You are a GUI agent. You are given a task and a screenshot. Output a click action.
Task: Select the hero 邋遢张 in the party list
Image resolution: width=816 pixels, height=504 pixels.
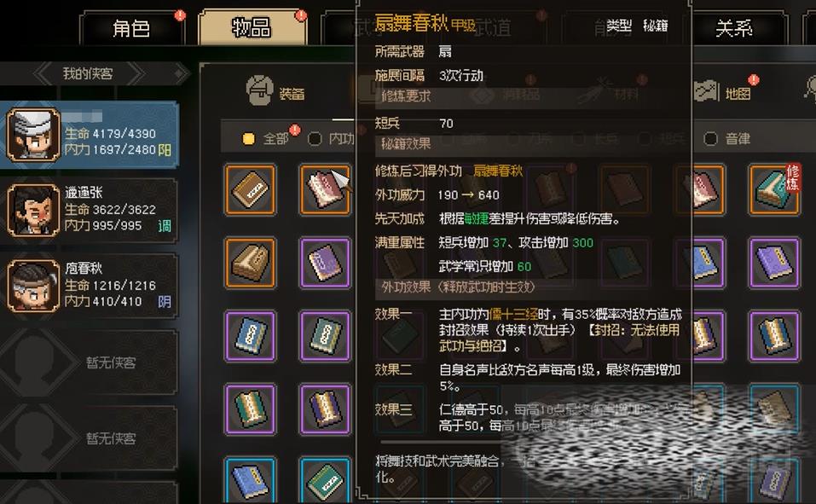click(90, 211)
